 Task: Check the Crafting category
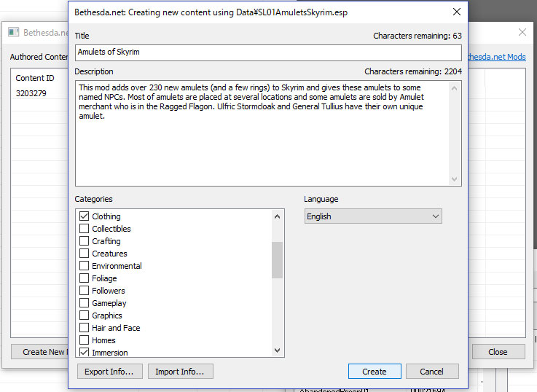84,240
